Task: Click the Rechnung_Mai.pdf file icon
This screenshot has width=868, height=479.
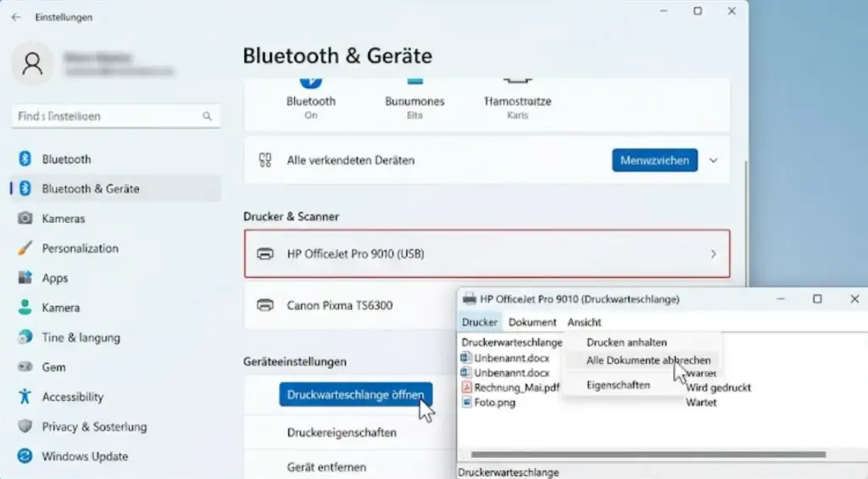Action: tap(467, 387)
